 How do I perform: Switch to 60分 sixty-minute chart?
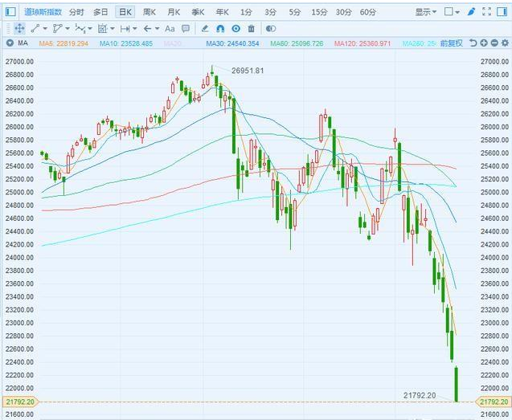click(367, 12)
